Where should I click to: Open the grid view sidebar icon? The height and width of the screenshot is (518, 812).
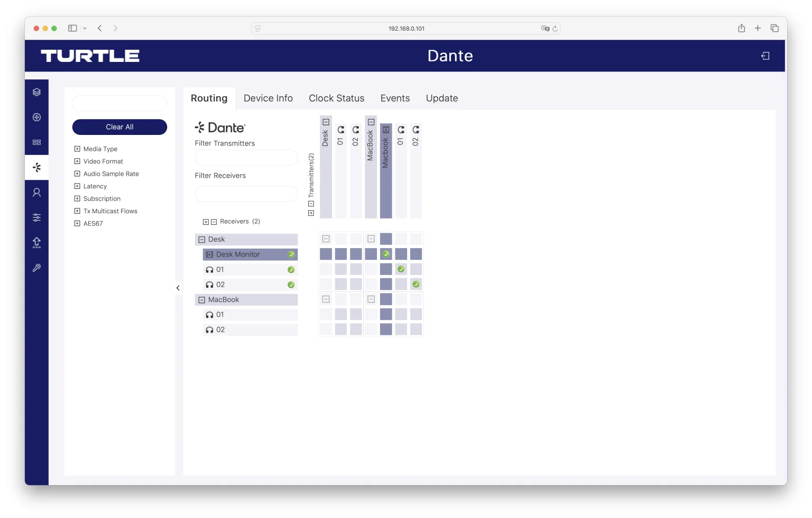[x=36, y=142]
